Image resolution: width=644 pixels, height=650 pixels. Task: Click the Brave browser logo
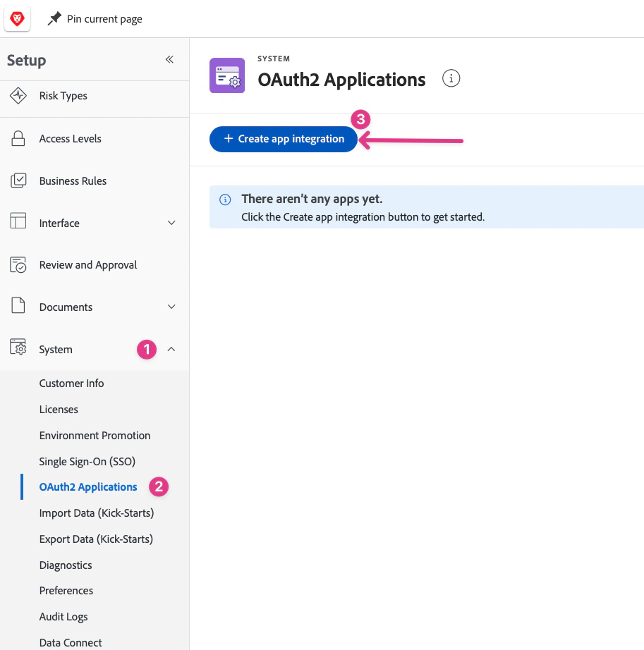[x=17, y=18]
